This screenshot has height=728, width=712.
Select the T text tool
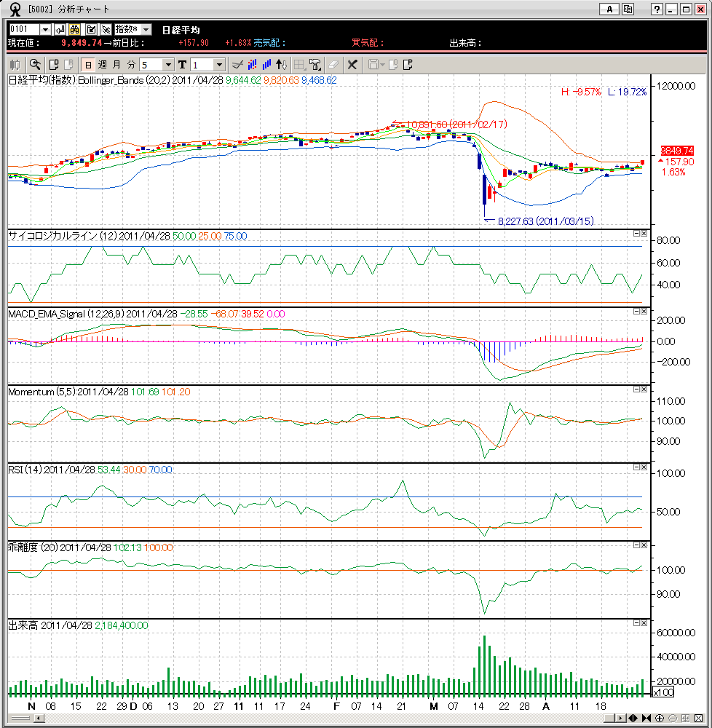point(182,64)
